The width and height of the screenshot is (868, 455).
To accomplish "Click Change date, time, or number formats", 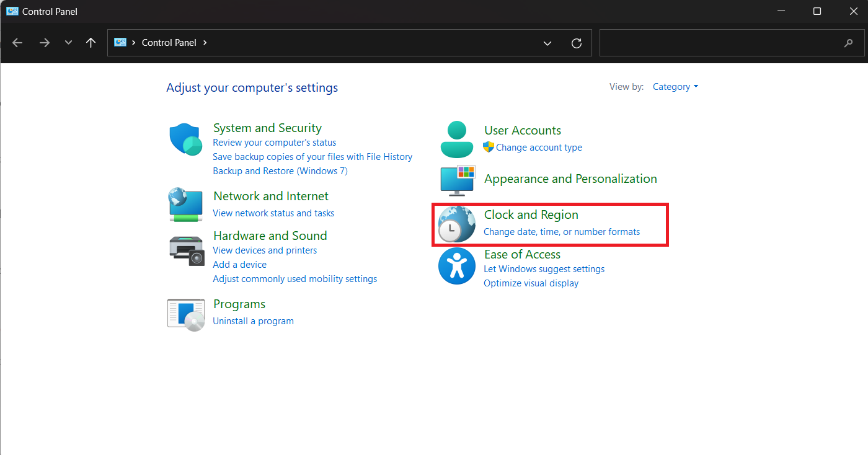I will [x=562, y=232].
